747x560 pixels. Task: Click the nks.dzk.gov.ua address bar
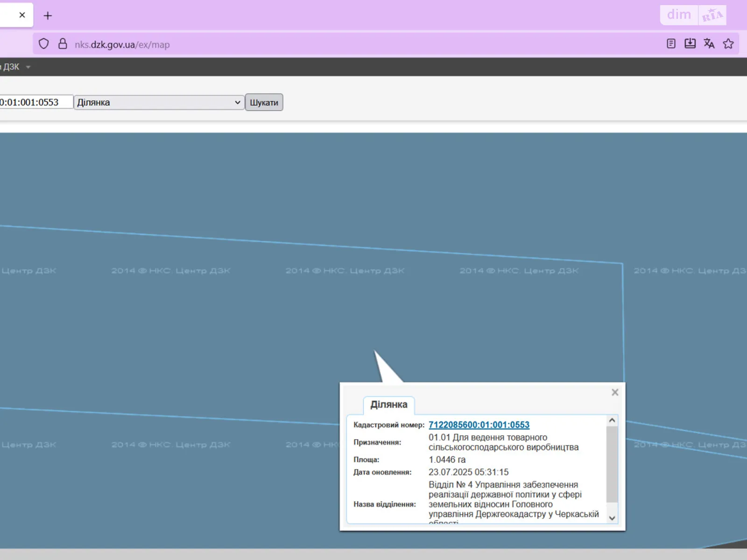tap(327, 44)
